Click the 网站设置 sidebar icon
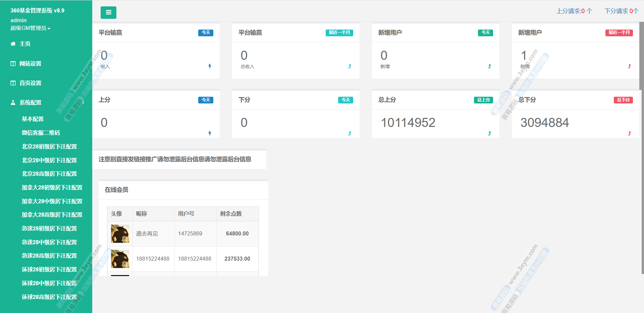This screenshot has height=313, width=644. coord(13,63)
